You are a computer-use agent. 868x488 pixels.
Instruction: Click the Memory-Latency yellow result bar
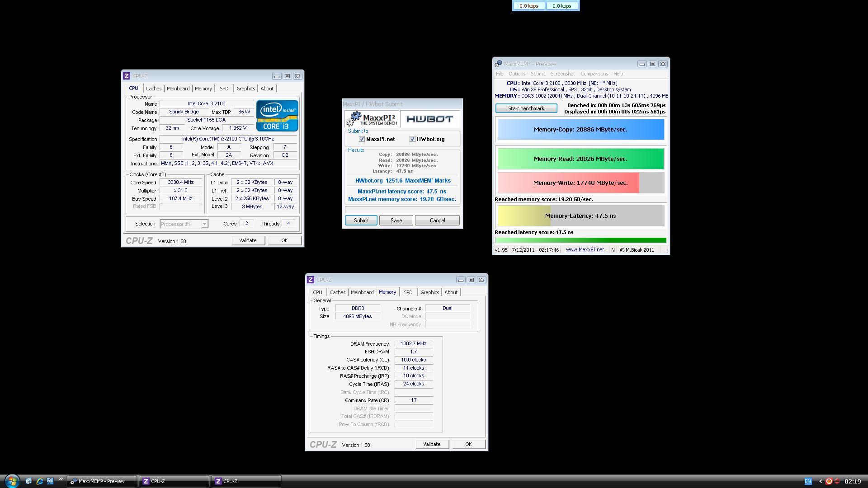click(x=581, y=216)
